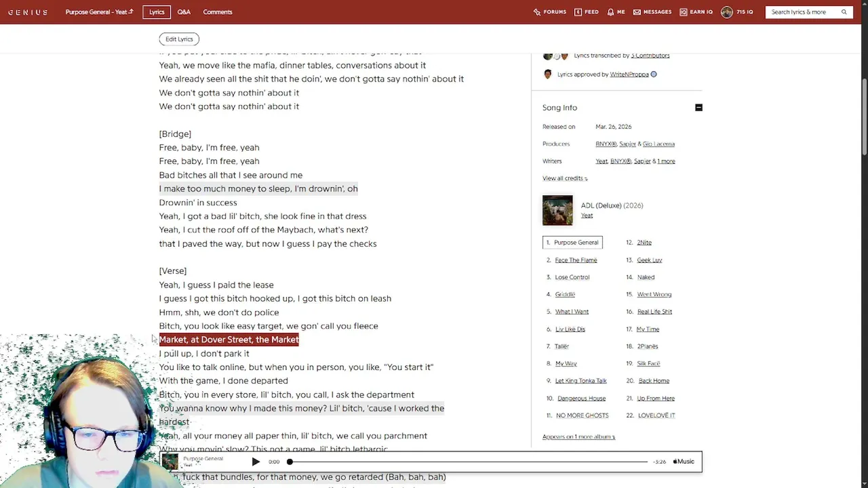Screen dimensions: 868x488
Task: Click the approver avatar beside Lyrics approved
Action: coord(548,75)
